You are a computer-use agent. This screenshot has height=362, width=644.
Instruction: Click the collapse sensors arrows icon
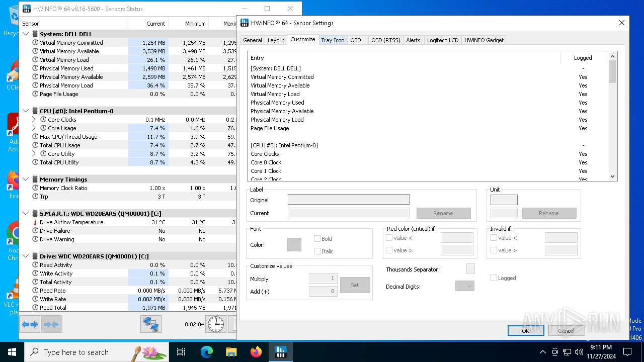[x=51, y=324]
